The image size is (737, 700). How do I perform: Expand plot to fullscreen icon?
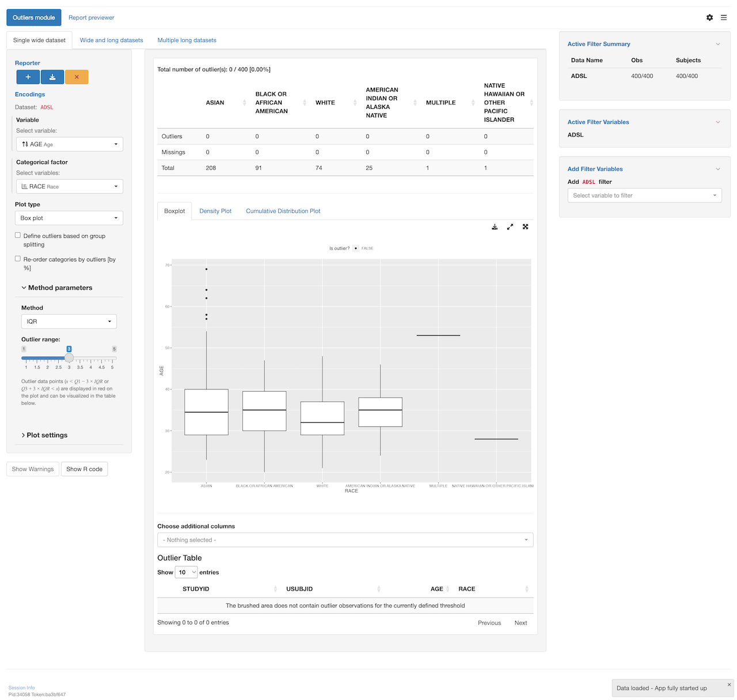click(525, 227)
